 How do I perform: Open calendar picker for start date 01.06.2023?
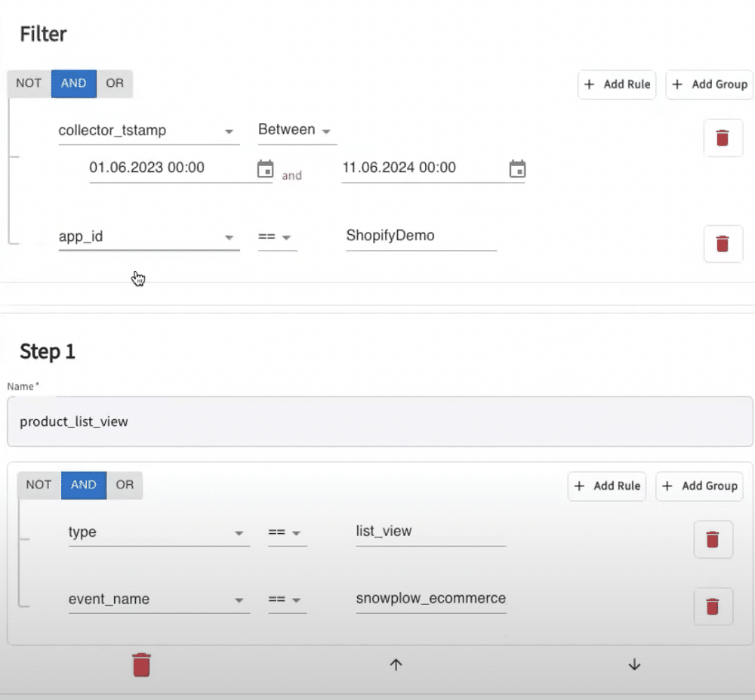(x=265, y=168)
